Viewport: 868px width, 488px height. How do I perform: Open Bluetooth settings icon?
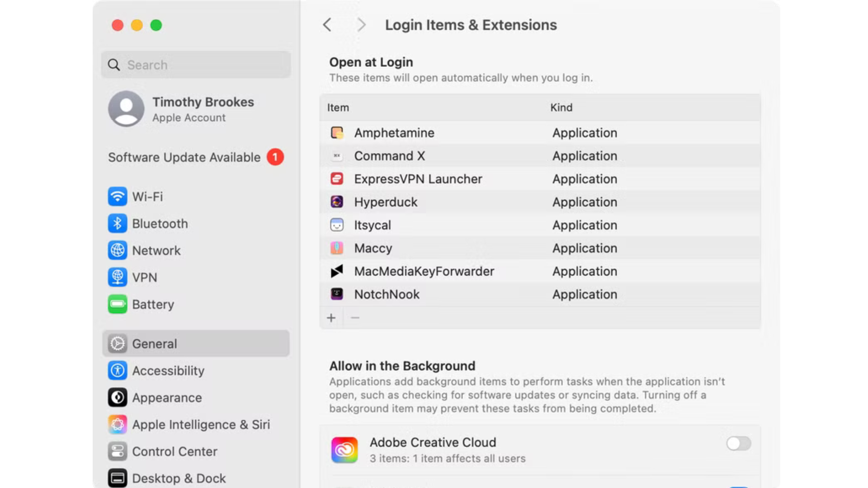point(118,224)
